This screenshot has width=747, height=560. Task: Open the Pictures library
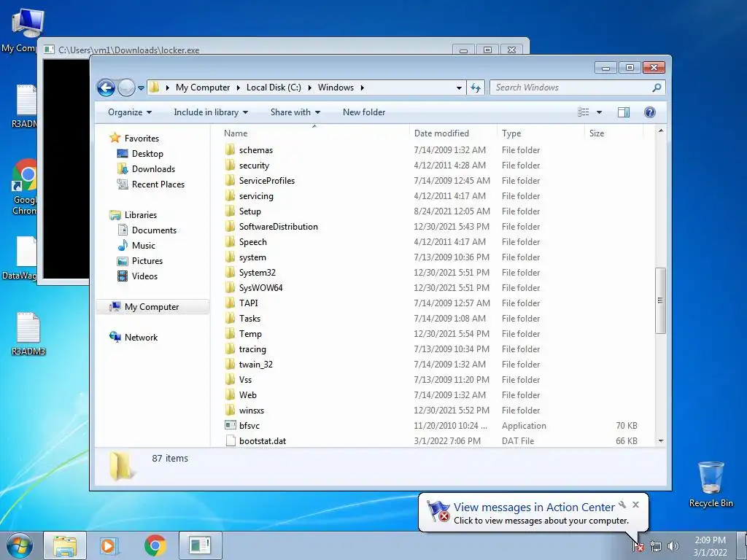(147, 261)
